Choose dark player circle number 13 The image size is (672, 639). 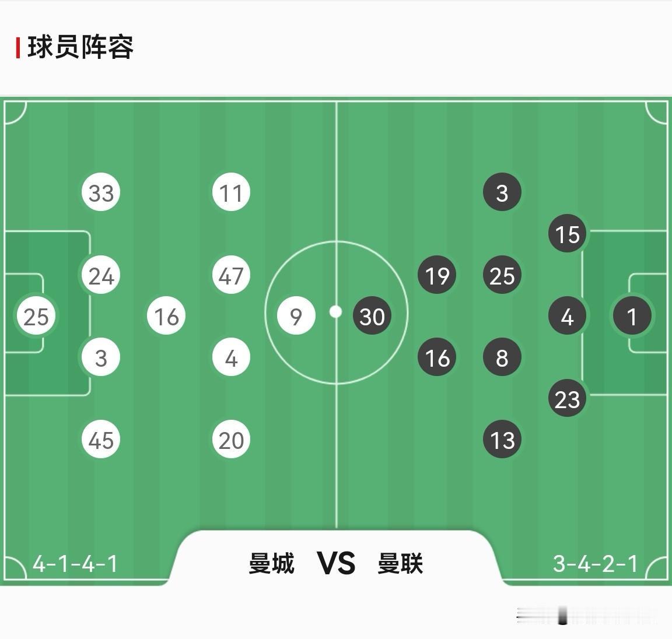[502, 440]
